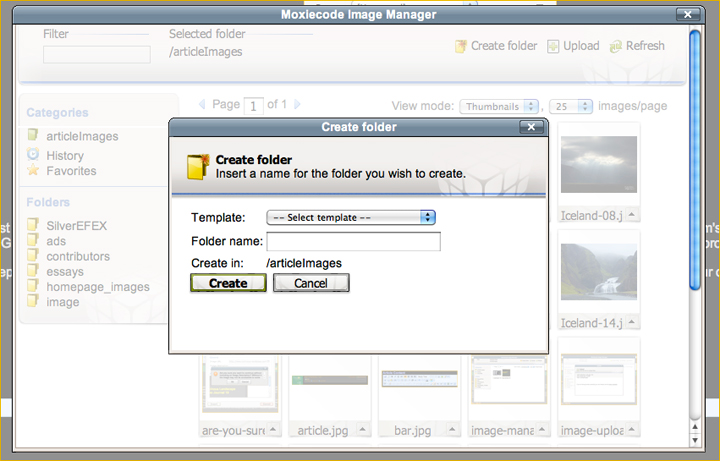Image resolution: width=720 pixels, height=461 pixels.
Task: Open the image folder
Action: coord(62,302)
